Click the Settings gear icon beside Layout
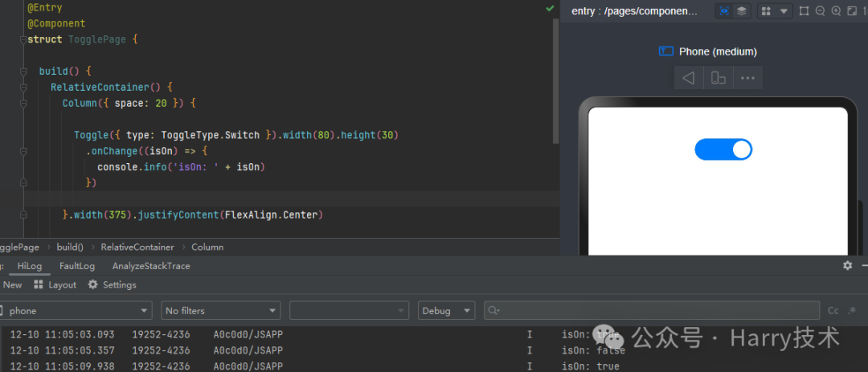 pos(93,284)
